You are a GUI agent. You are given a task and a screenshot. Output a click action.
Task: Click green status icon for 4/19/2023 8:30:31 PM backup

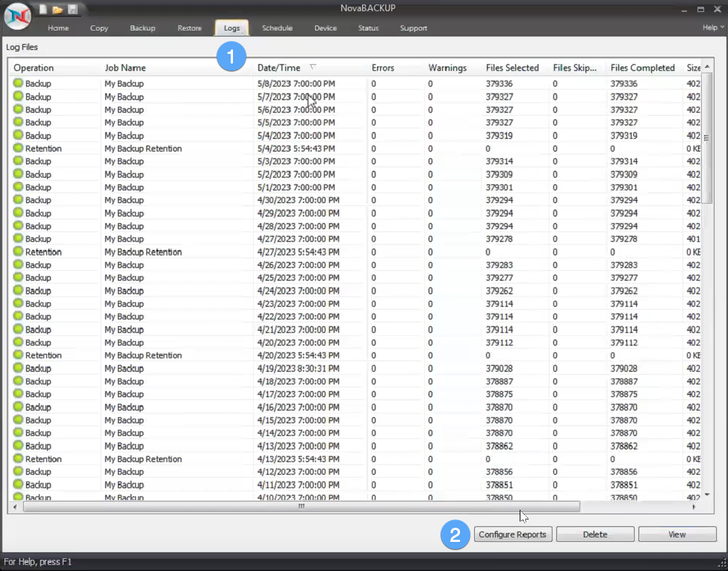18,368
